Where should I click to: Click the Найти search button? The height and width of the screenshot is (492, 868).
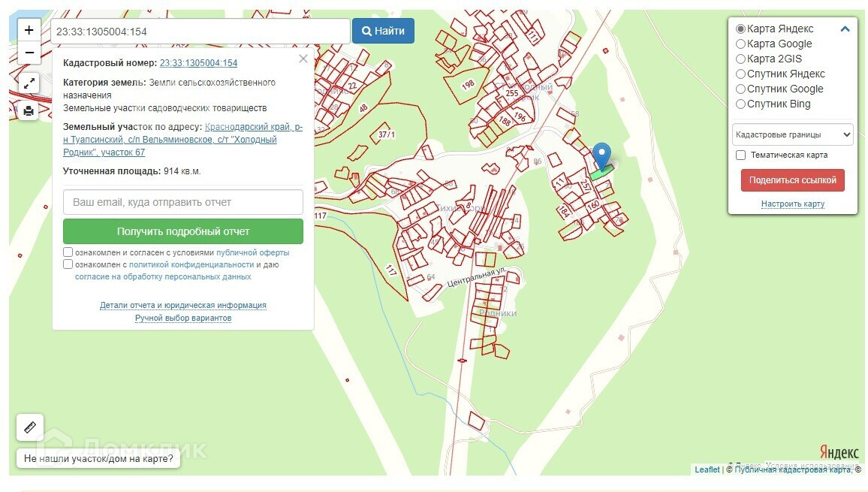(383, 31)
